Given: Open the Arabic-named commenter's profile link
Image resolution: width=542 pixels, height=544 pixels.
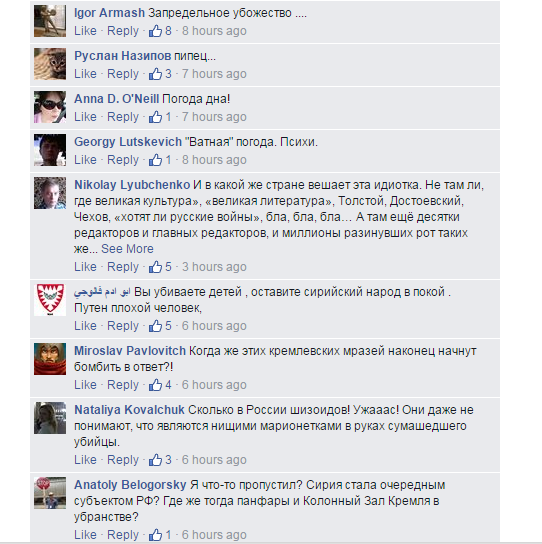Looking at the screenshot, I should pos(102,292).
